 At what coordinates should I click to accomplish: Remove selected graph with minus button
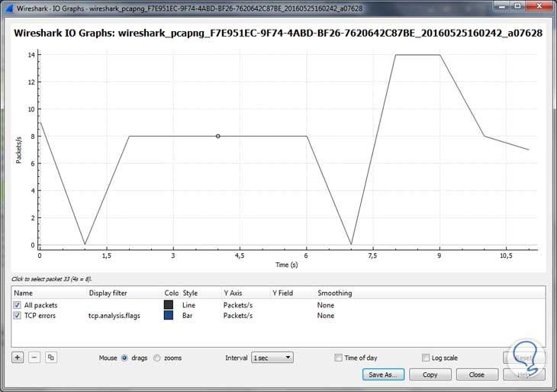tap(34, 357)
